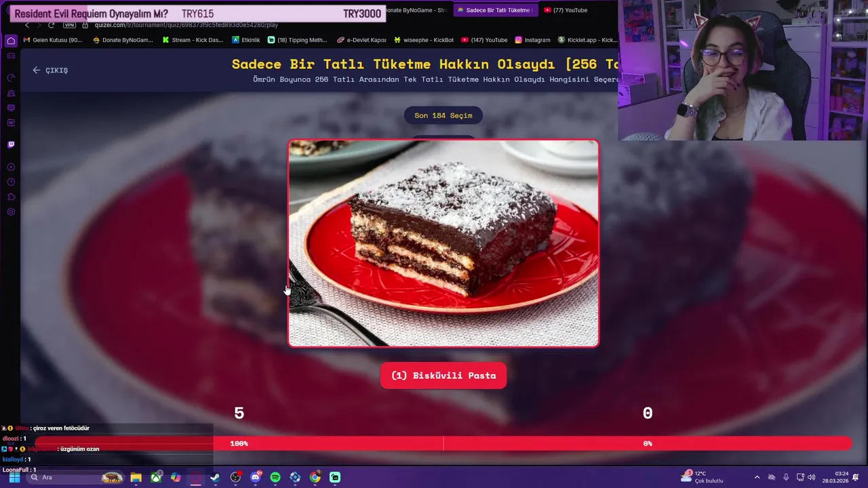The image size is (868, 488).
Task: Open the Opera sidebar home icon
Action: [x=11, y=41]
